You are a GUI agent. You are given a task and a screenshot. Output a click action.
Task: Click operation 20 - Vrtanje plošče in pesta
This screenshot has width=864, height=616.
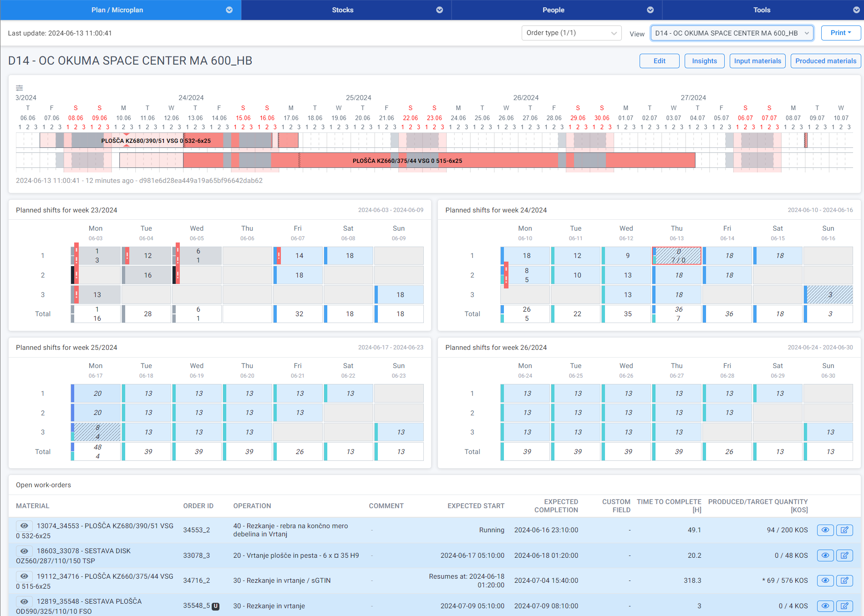coord(296,555)
